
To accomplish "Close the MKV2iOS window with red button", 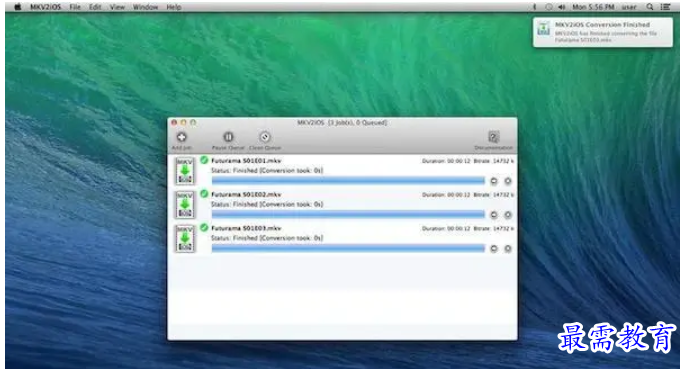I will 174,123.
